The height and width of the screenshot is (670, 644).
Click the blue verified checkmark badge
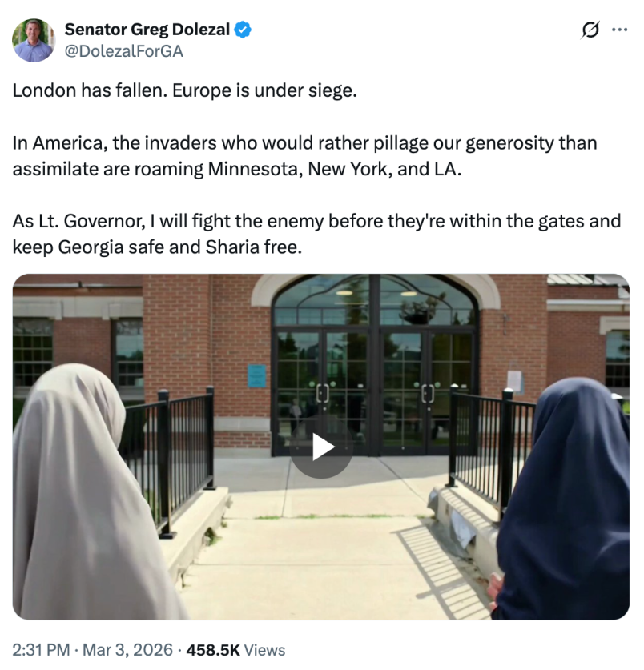tap(243, 30)
